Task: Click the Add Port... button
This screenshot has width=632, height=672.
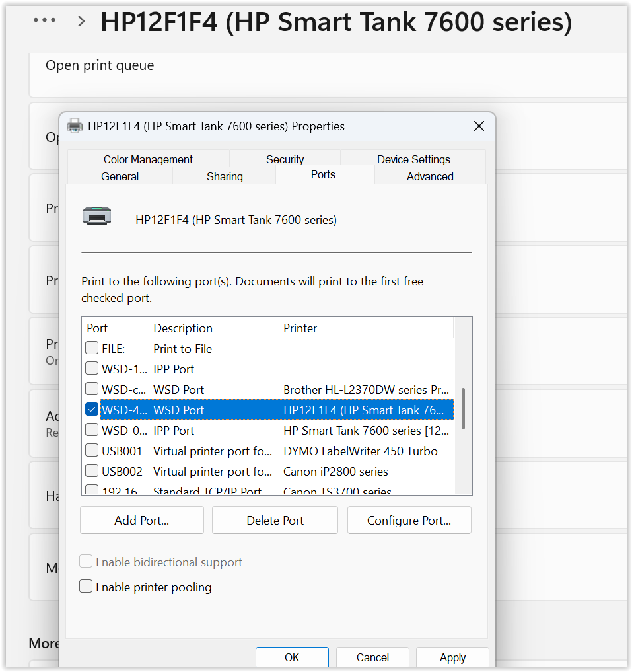Action: coord(142,520)
